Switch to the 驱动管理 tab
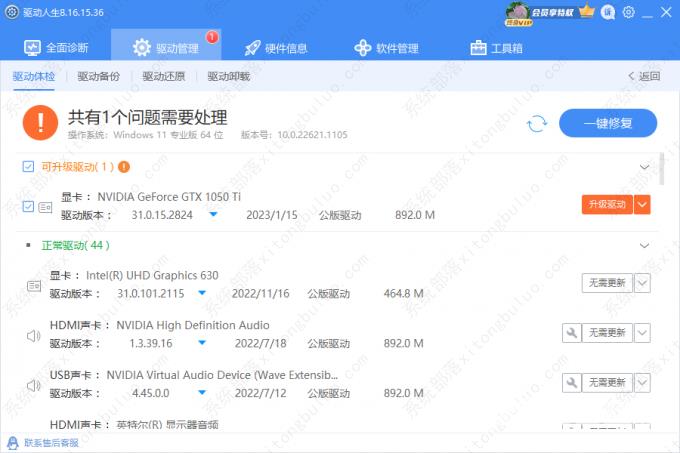This screenshot has height=453, width=680. pos(166,45)
